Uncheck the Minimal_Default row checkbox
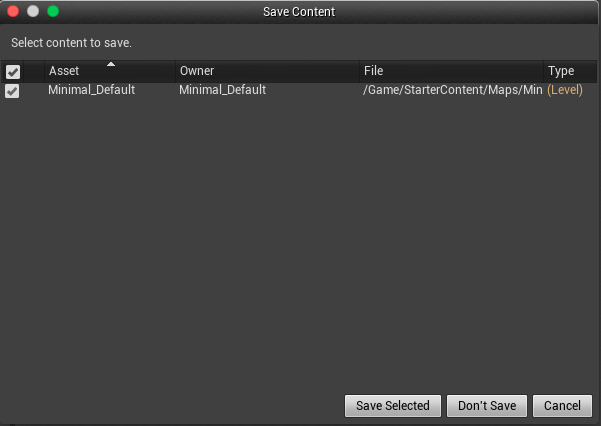The height and width of the screenshot is (426, 601). point(13,91)
